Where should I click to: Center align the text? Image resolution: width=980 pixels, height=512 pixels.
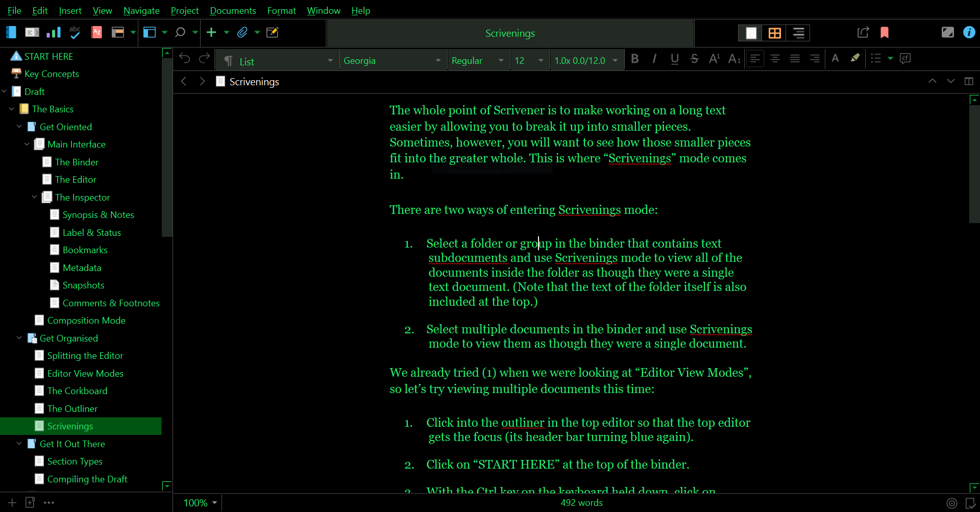pyautogui.click(x=775, y=59)
